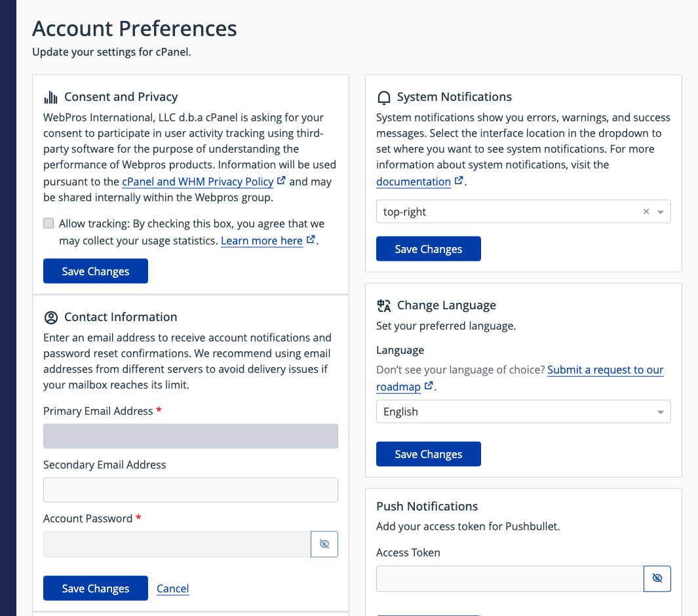
Task: Click external link icon beside documentation
Action: coord(459,180)
